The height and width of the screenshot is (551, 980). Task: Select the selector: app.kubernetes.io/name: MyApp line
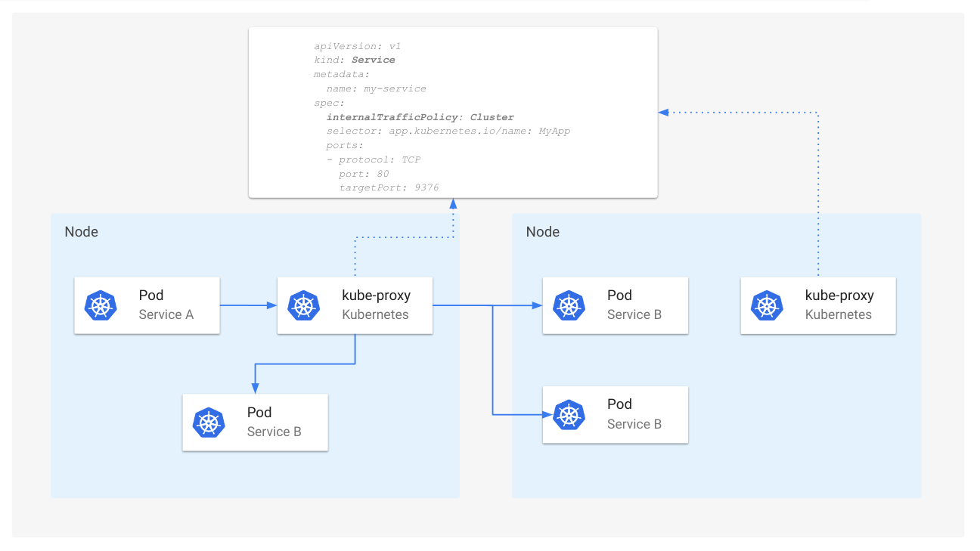click(x=448, y=131)
